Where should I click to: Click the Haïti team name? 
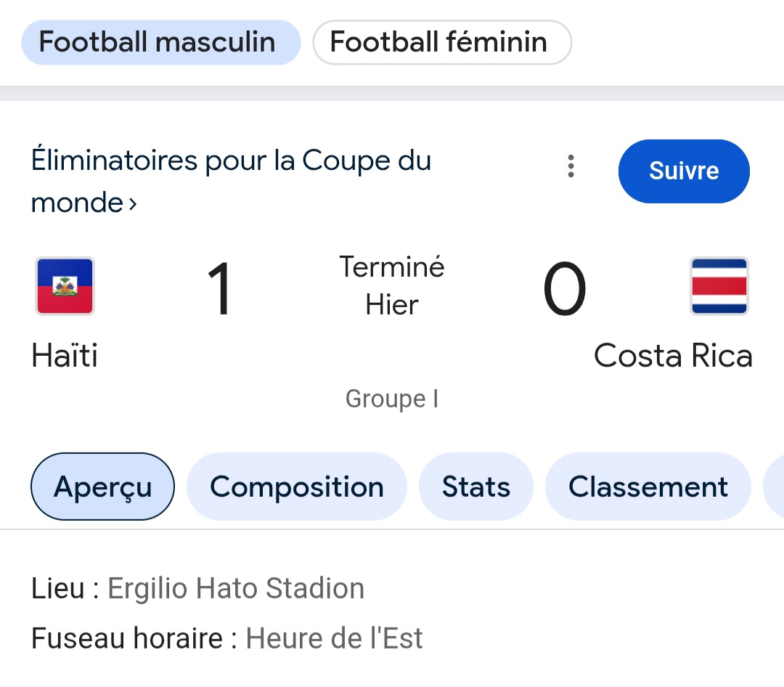[x=65, y=356]
